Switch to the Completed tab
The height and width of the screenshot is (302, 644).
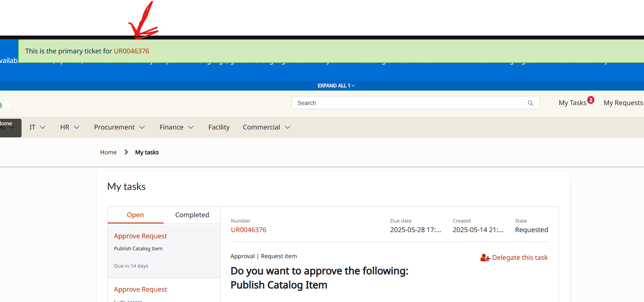192,215
